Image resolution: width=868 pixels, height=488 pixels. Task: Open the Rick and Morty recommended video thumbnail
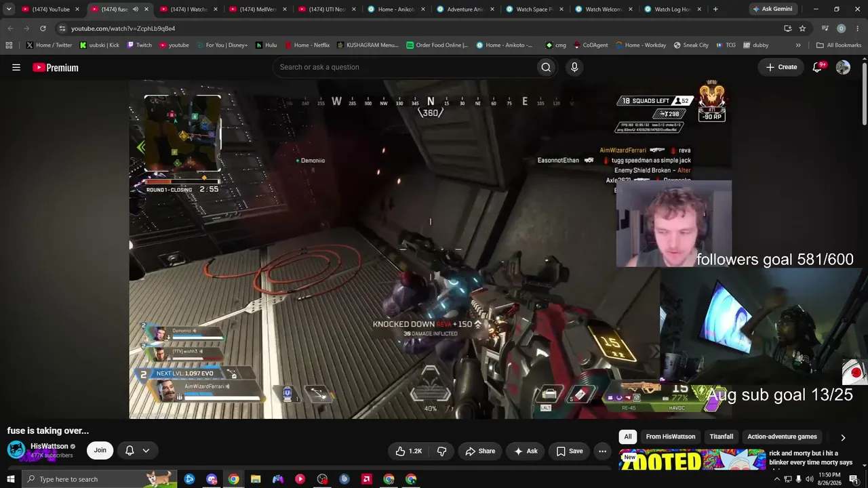(x=692, y=460)
